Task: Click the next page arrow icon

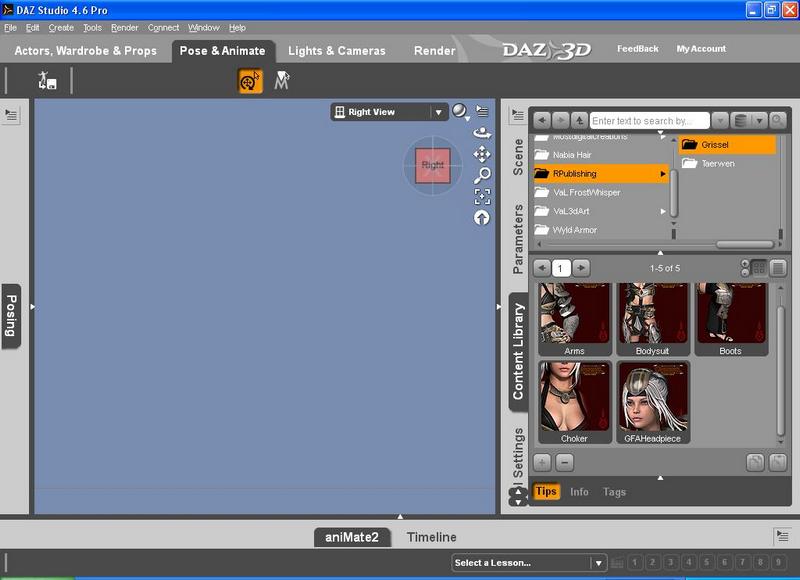Action: point(581,267)
